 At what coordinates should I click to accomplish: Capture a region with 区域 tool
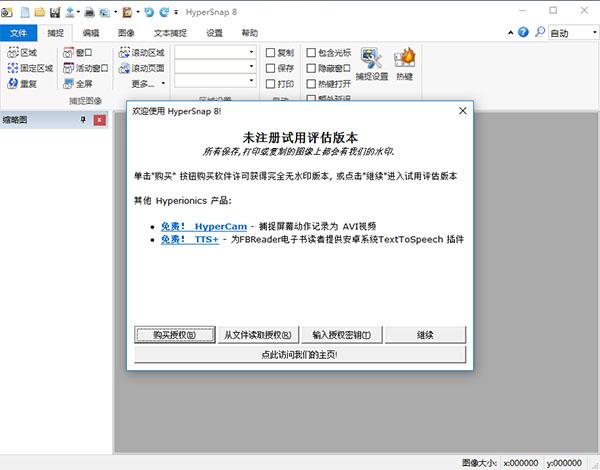(x=23, y=52)
